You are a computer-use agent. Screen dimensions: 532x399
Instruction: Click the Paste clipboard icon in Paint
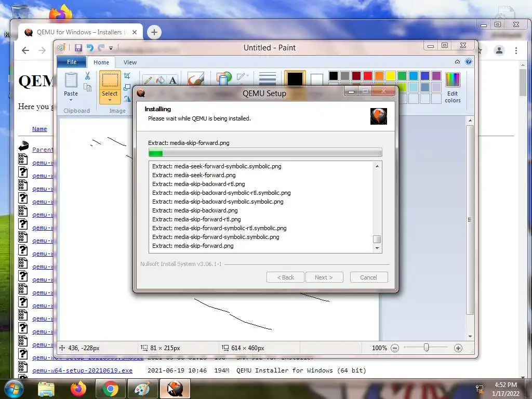point(71,81)
